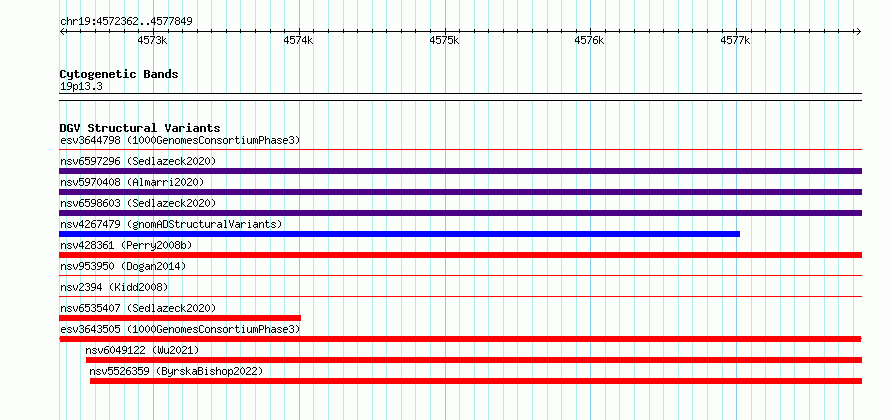Click the 4573k ruler tick label
The height and width of the screenshot is (420, 890).
[153, 40]
